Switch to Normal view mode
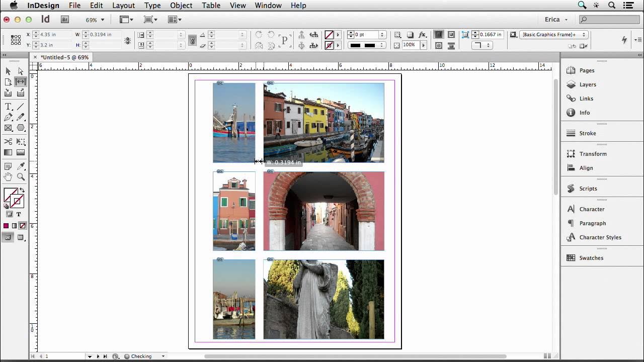Viewport: 644px width, 362px height. click(x=8, y=238)
